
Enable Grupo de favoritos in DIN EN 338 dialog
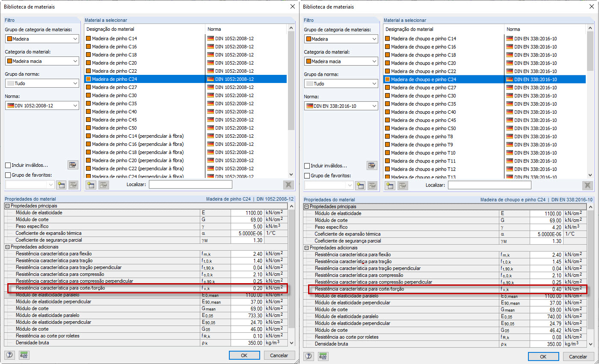[307, 175]
